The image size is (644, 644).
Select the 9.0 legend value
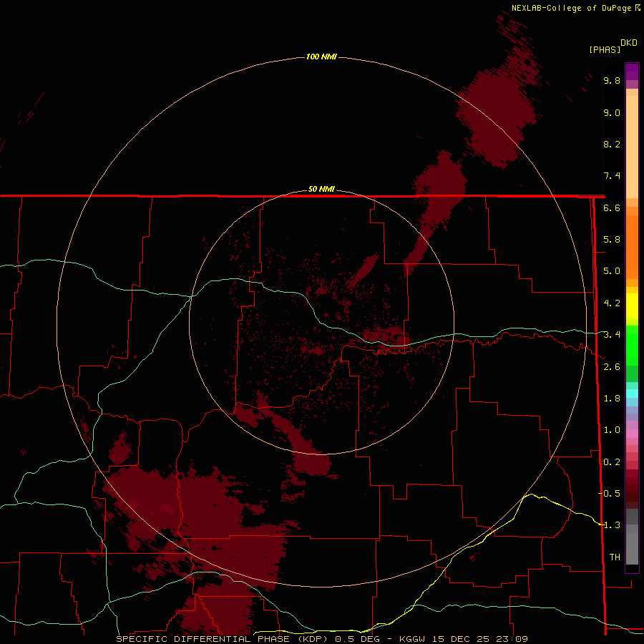pyautogui.click(x=612, y=112)
